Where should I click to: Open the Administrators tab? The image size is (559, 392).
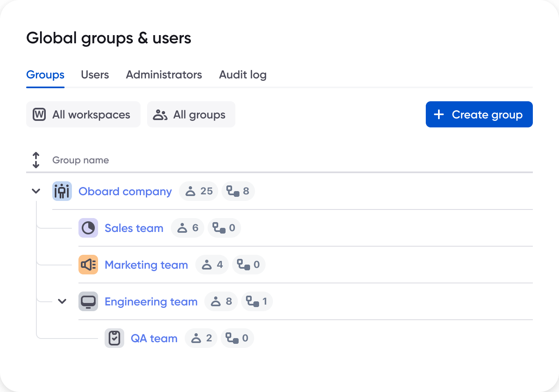tap(164, 75)
